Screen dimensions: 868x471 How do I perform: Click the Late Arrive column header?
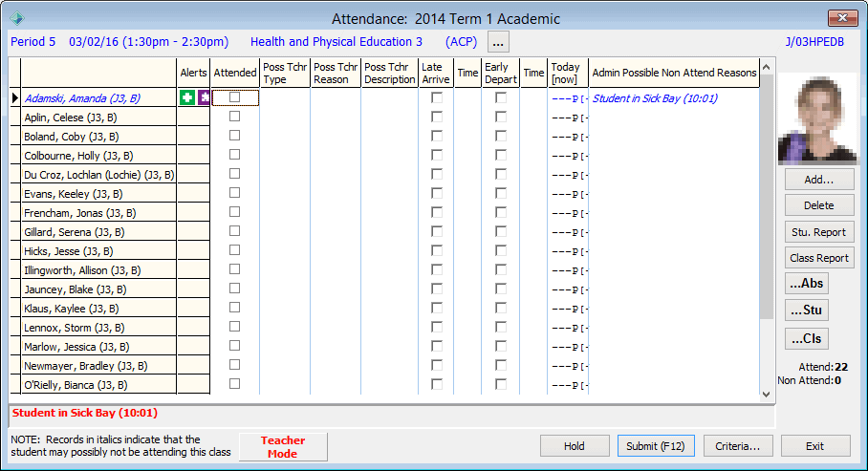(x=436, y=73)
